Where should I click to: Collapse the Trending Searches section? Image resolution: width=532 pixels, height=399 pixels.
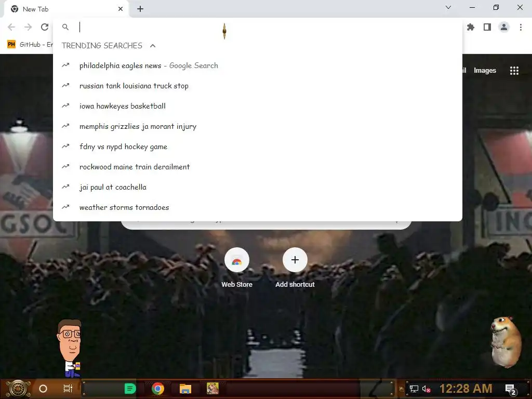pyautogui.click(x=153, y=46)
